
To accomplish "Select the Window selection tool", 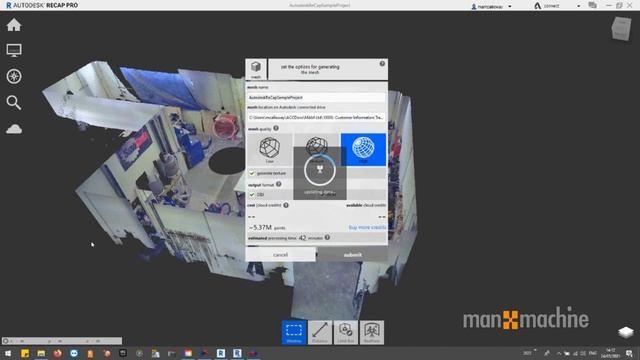I will point(294,332).
